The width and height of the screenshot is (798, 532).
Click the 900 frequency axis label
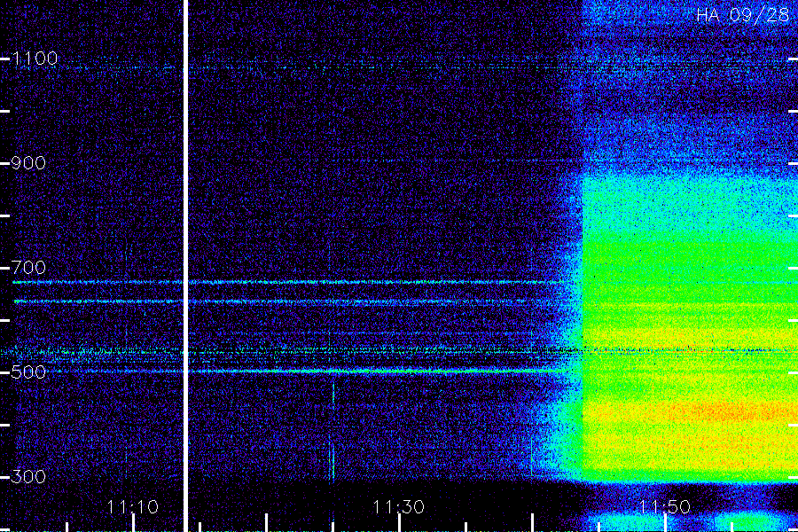(28, 163)
